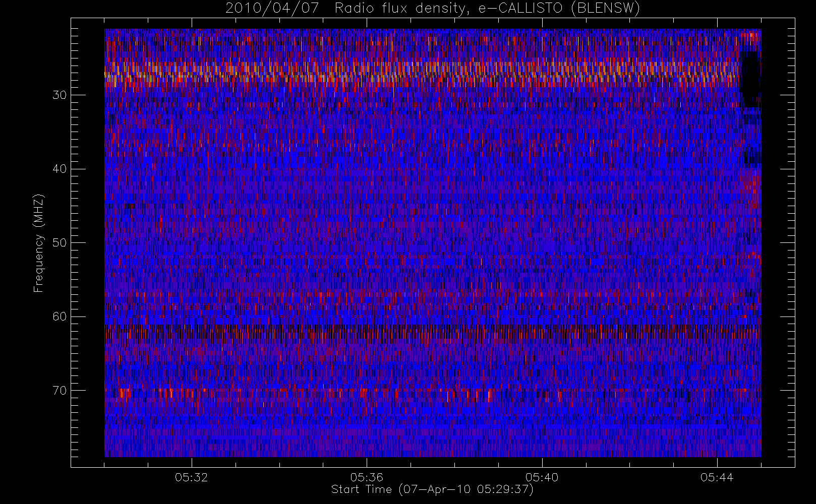This screenshot has height=504, width=816.
Task: Click the 05:36 time tick label
Action: click(367, 477)
